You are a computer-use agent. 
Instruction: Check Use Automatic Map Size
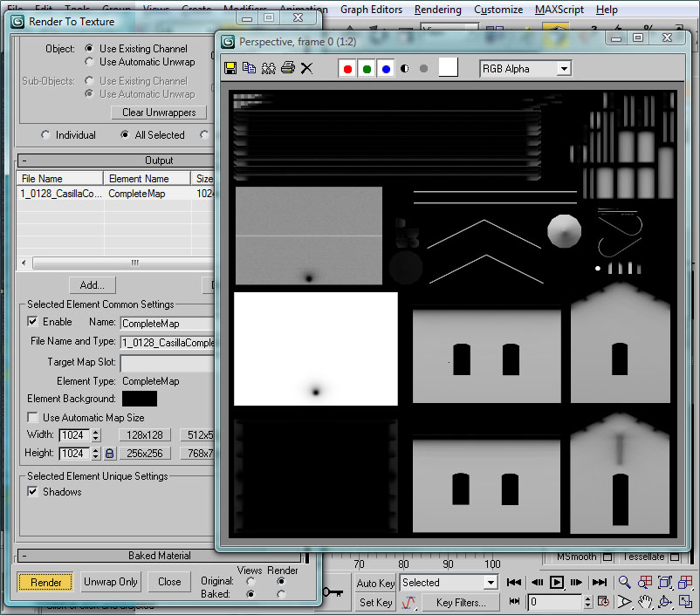33,418
